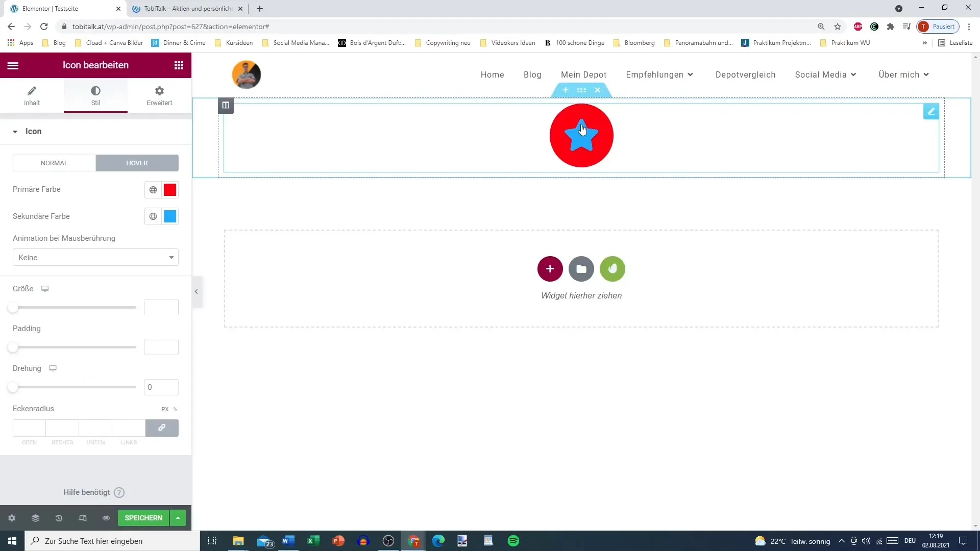
Task: Open the Mein Depot menu link
Action: (x=584, y=75)
